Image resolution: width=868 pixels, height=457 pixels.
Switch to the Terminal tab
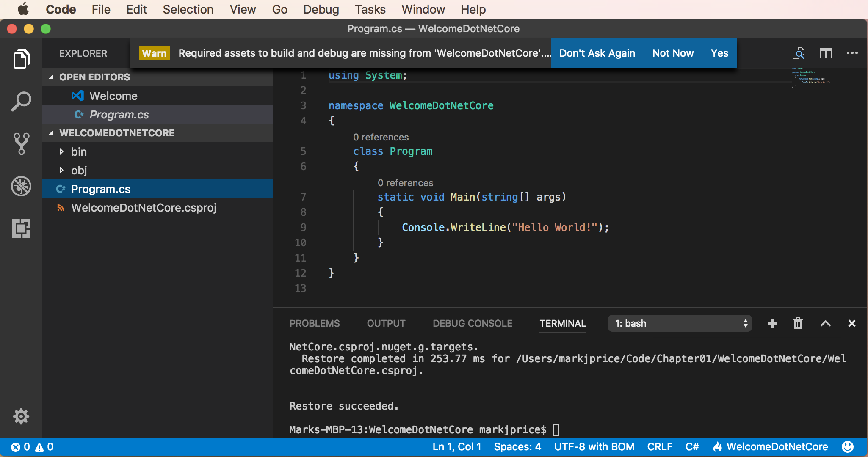(x=563, y=324)
